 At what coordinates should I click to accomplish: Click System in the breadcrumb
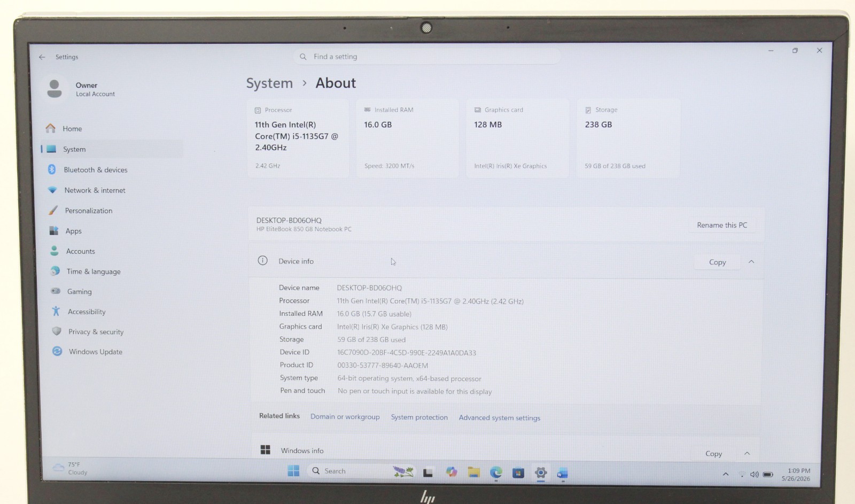pos(269,83)
